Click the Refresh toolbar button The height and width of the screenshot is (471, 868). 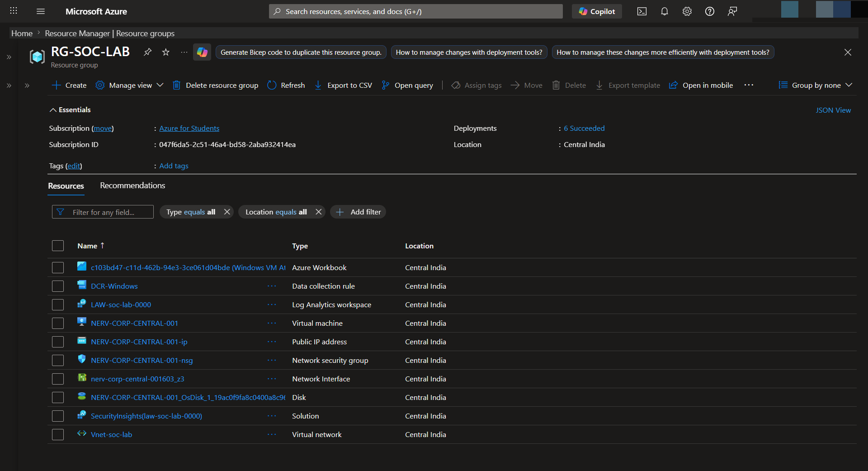coord(286,85)
